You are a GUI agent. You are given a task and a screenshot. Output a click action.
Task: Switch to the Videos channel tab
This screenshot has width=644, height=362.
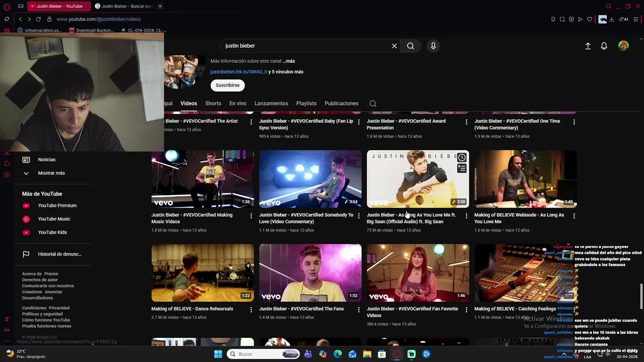189,104
